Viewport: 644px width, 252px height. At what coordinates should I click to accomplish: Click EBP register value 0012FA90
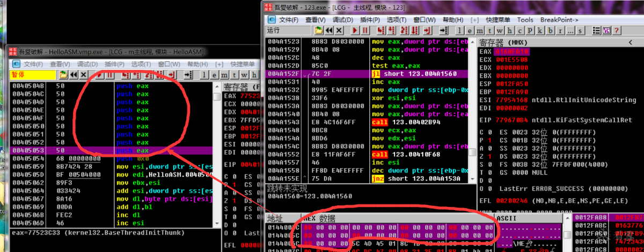point(512,92)
